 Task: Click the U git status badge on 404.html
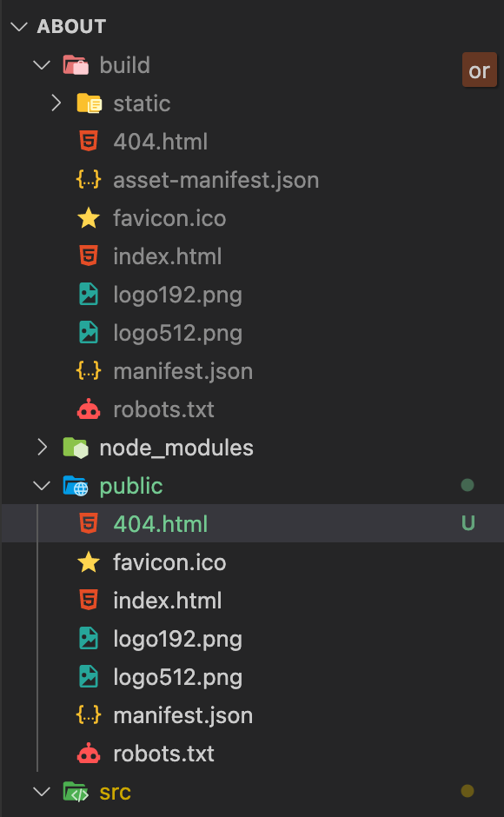(468, 523)
